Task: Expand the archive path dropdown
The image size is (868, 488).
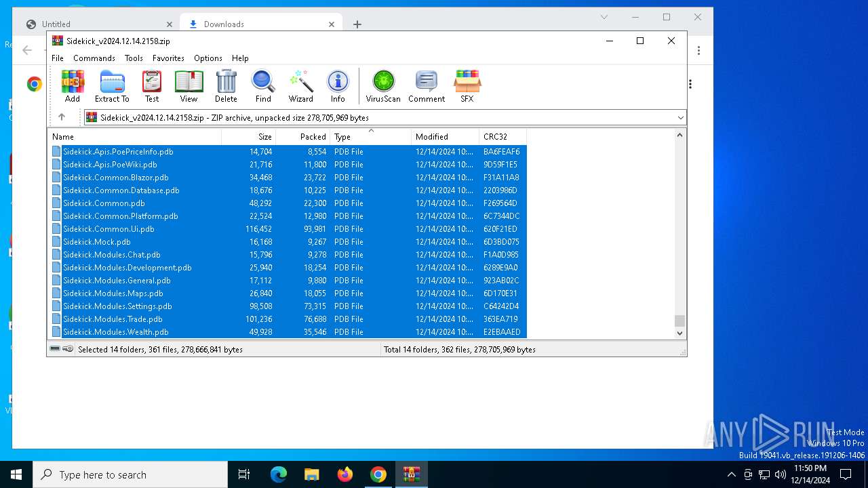Action: [681, 118]
